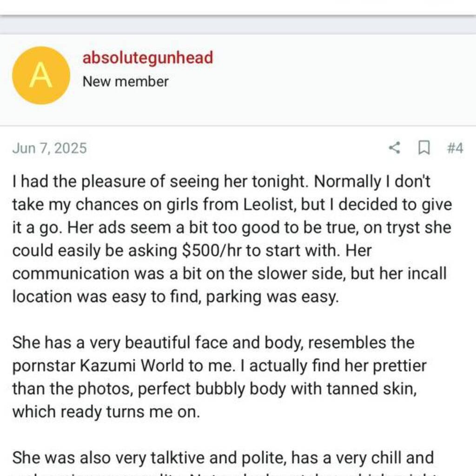Click the "New member" user title

(126, 82)
